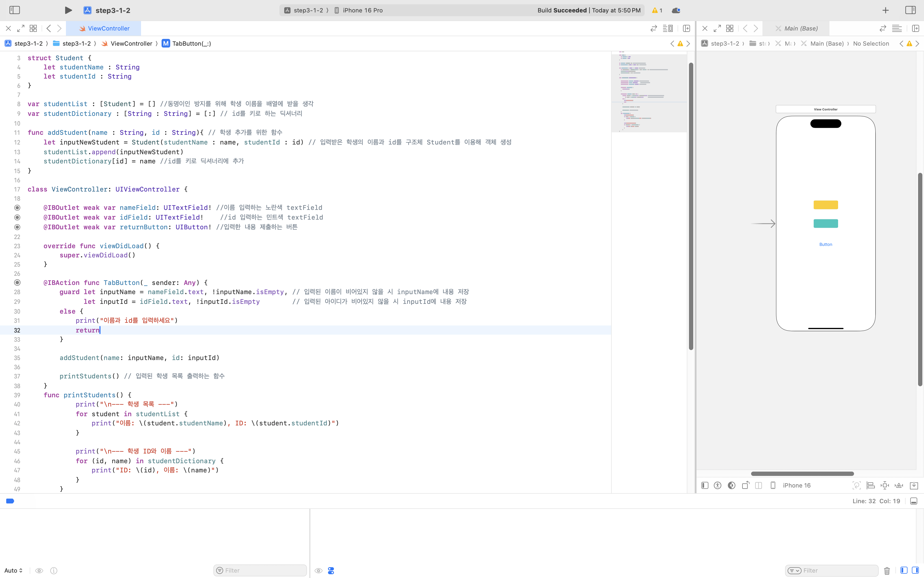Update frames on the canvas
The image size is (924, 578).
857,485
